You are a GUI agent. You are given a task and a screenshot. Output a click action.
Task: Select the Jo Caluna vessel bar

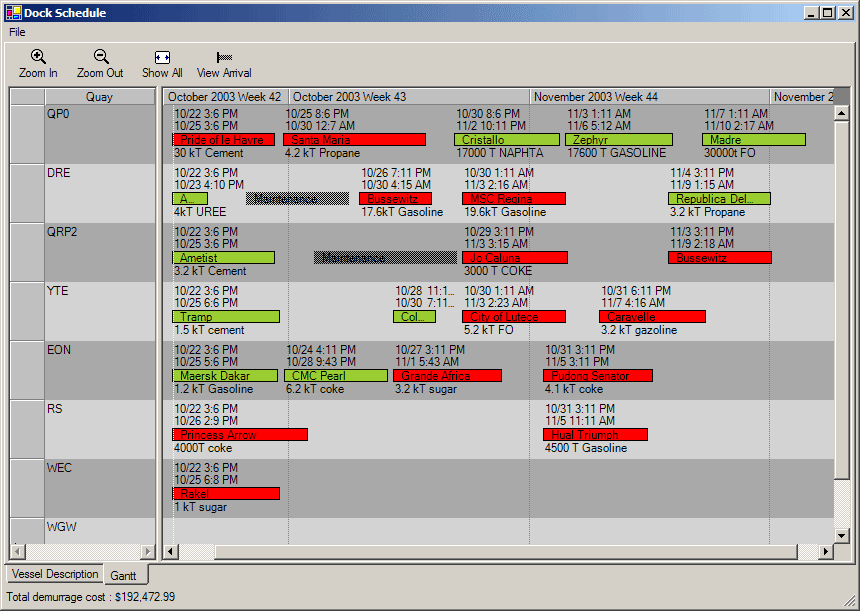tap(515, 258)
